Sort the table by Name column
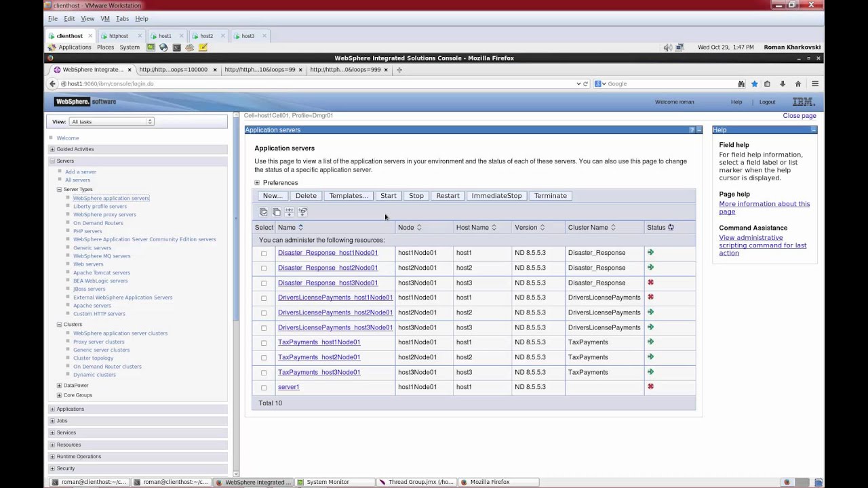Image resolution: width=868 pixels, height=488 pixels. pyautogui.click(x=300, y=228)
